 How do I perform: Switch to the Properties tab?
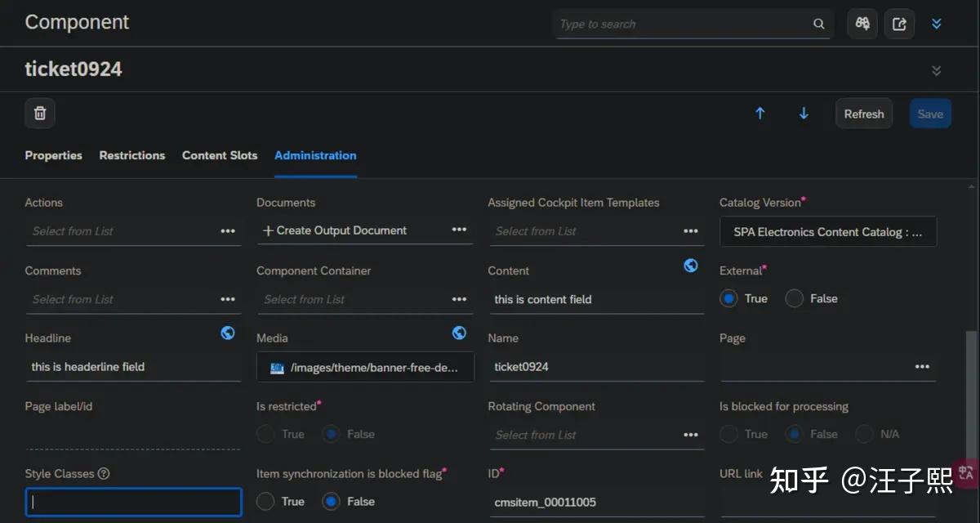[53, 155]
